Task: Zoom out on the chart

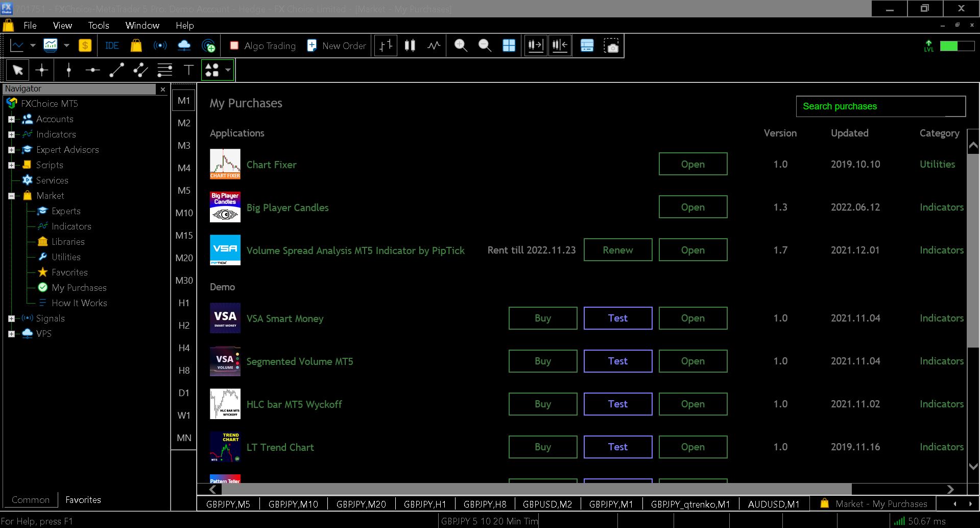Action: coord(485,46)
